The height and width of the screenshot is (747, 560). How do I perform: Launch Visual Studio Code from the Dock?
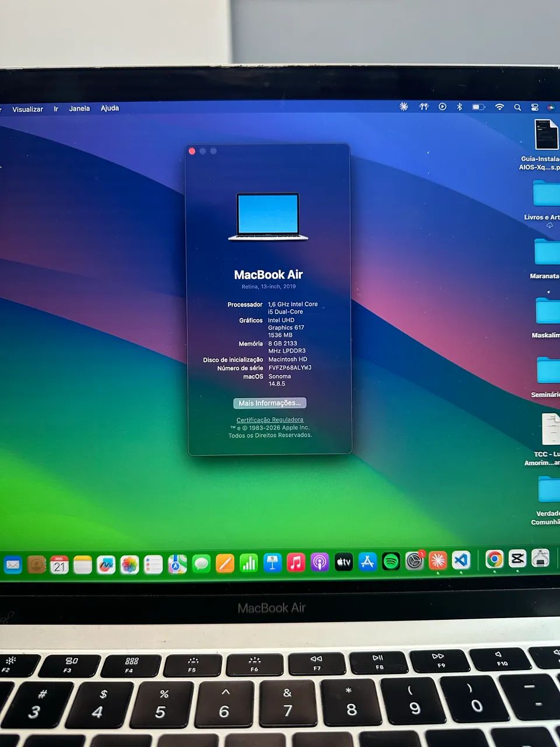click(461, 560)
